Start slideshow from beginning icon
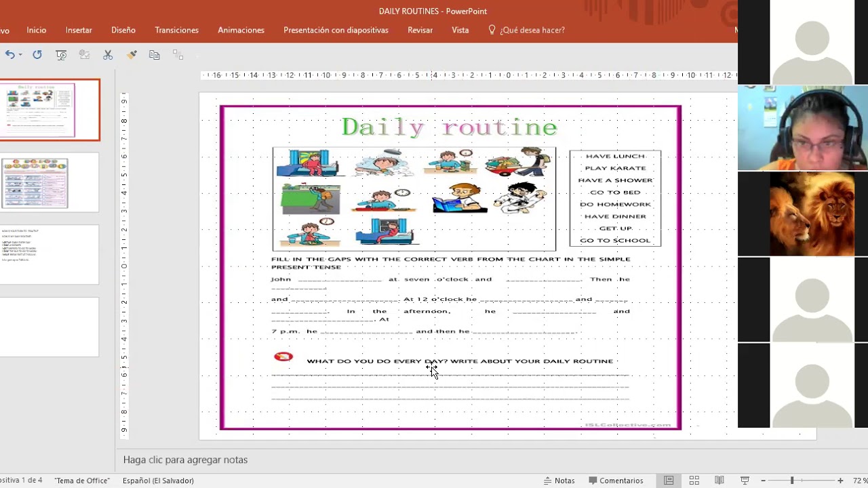Viewport: 868px width, 488px height. click(61, 55)
